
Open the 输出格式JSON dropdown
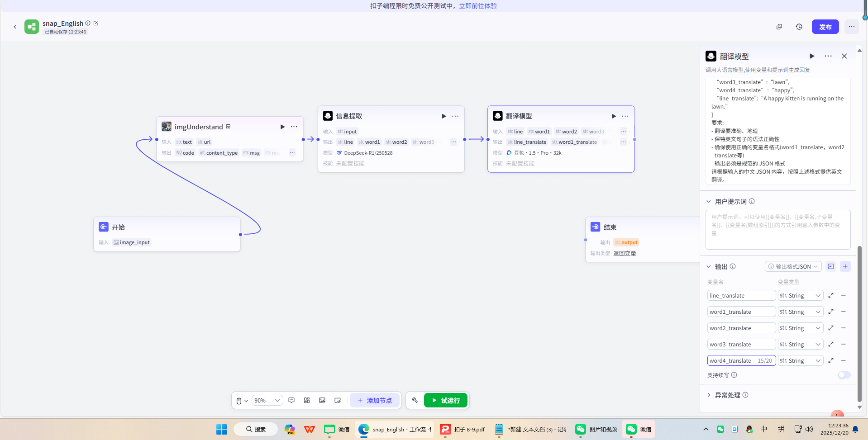(793, 266)
